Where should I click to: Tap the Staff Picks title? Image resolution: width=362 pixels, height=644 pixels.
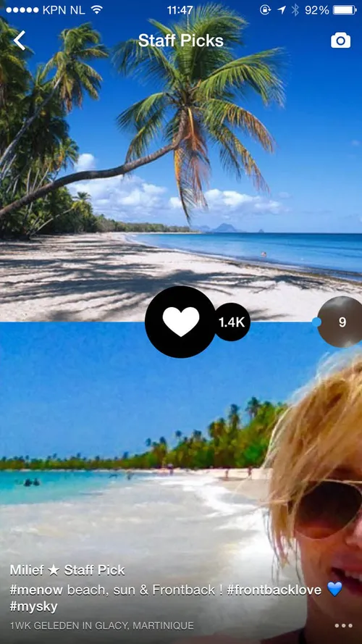tap(180, 41)
